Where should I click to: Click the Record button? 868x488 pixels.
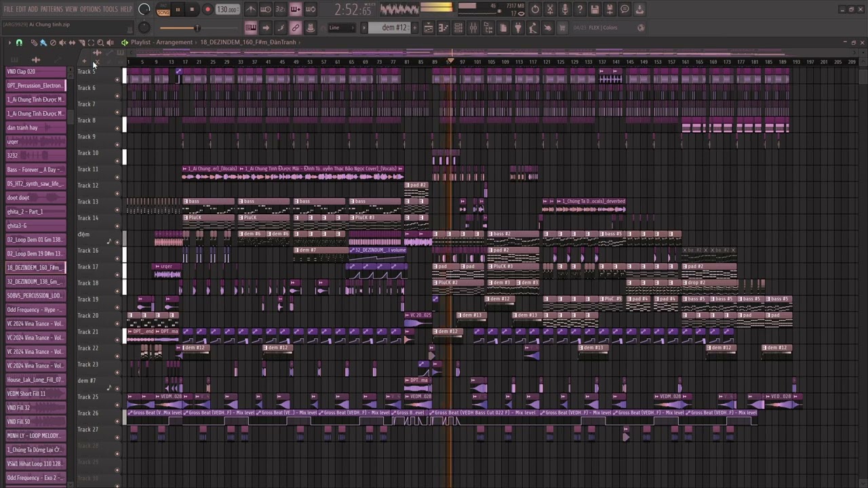click(x=208, y=9)
